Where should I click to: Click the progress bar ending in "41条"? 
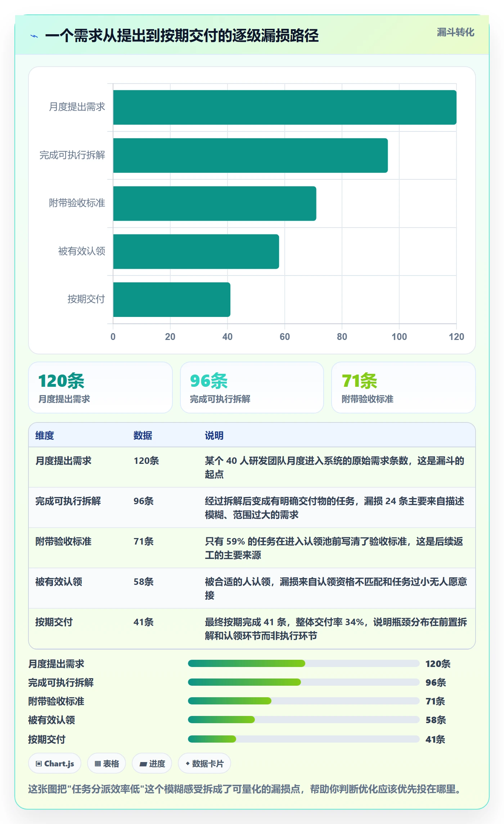(x=303, y=739)
